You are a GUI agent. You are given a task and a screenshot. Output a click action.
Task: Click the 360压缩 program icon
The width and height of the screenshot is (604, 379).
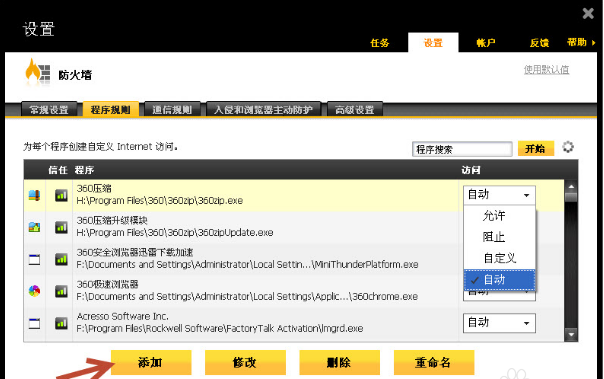(34, 195)
